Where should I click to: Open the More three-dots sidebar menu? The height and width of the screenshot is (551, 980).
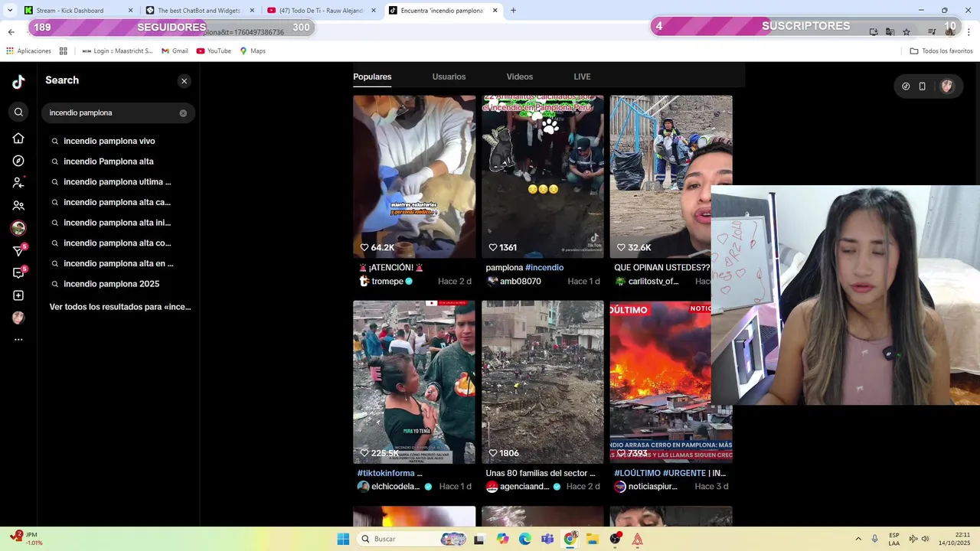click(x=18, y=340)
